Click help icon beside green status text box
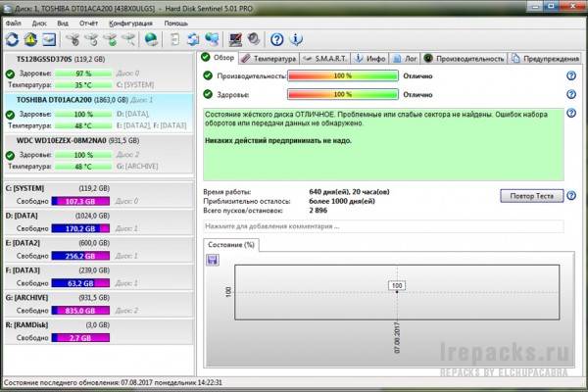 pyautogui.click(x=571, y=113)
